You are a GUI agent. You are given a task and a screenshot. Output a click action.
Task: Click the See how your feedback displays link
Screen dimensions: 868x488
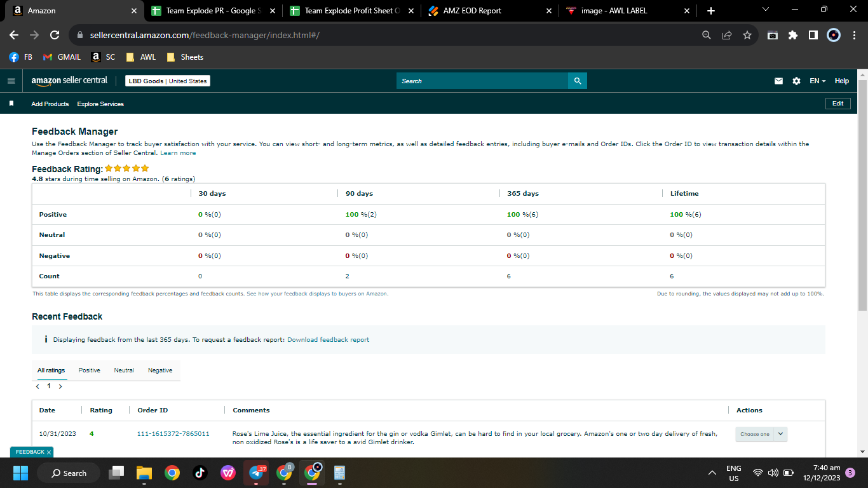click(317, 294)
